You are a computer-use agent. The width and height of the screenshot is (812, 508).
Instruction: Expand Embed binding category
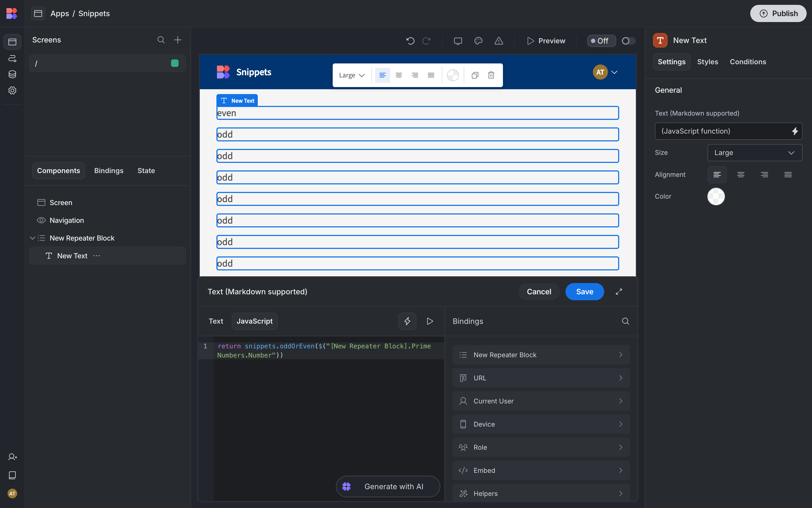541,470
